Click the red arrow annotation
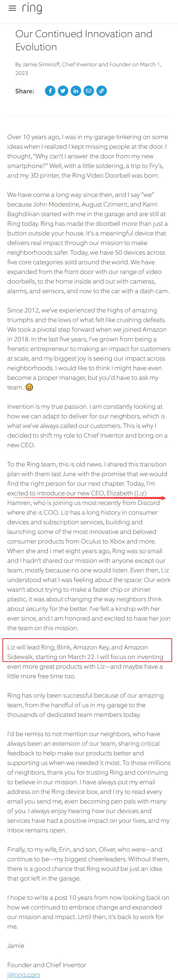 pos(156,497)
